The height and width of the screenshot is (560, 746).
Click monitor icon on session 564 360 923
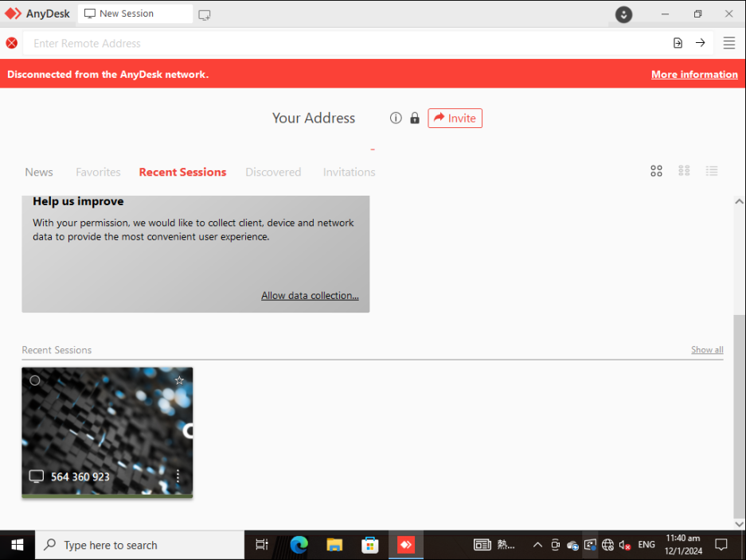[36, 476]
